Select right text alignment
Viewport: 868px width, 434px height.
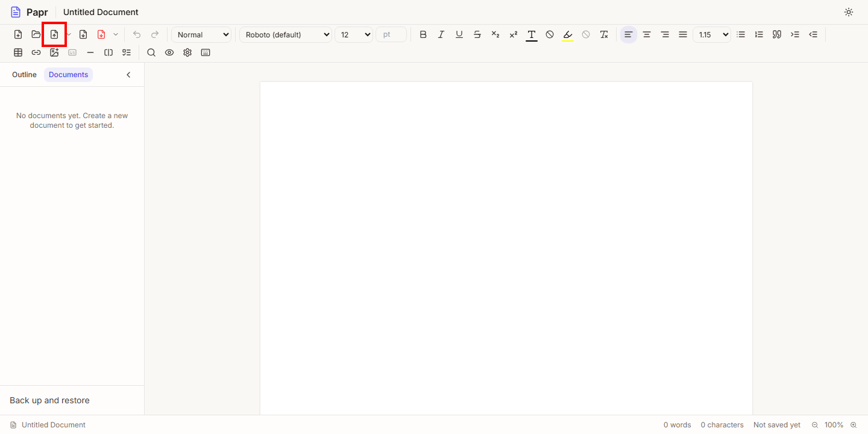coord(665,34)
